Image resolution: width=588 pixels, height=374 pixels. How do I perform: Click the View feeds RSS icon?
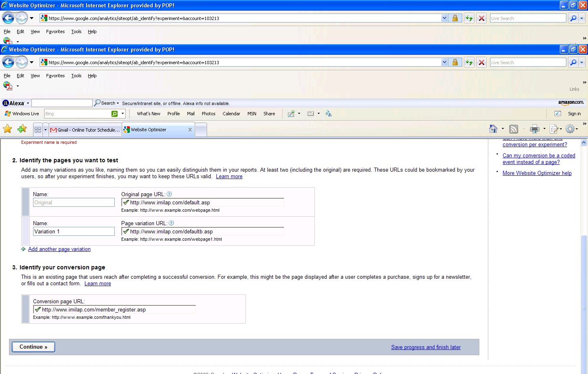(513, 129)
